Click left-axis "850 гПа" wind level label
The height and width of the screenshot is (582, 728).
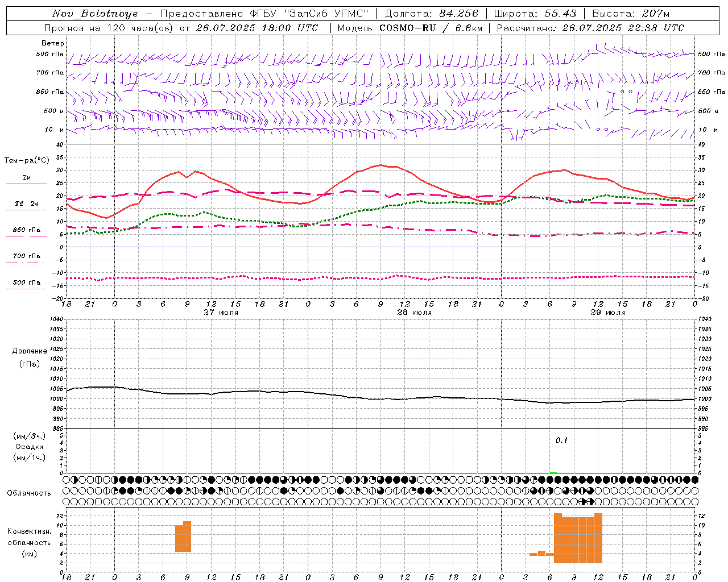tap(50, 92)
